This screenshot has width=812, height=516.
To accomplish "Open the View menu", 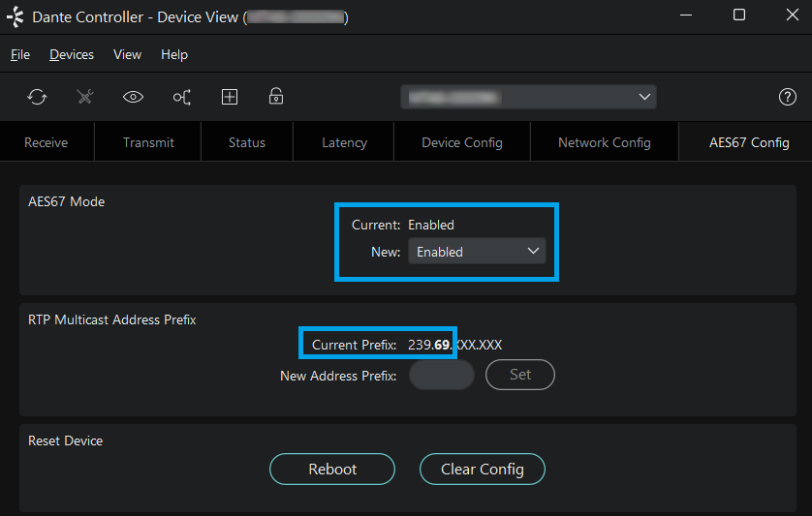I will pos(127,54).
